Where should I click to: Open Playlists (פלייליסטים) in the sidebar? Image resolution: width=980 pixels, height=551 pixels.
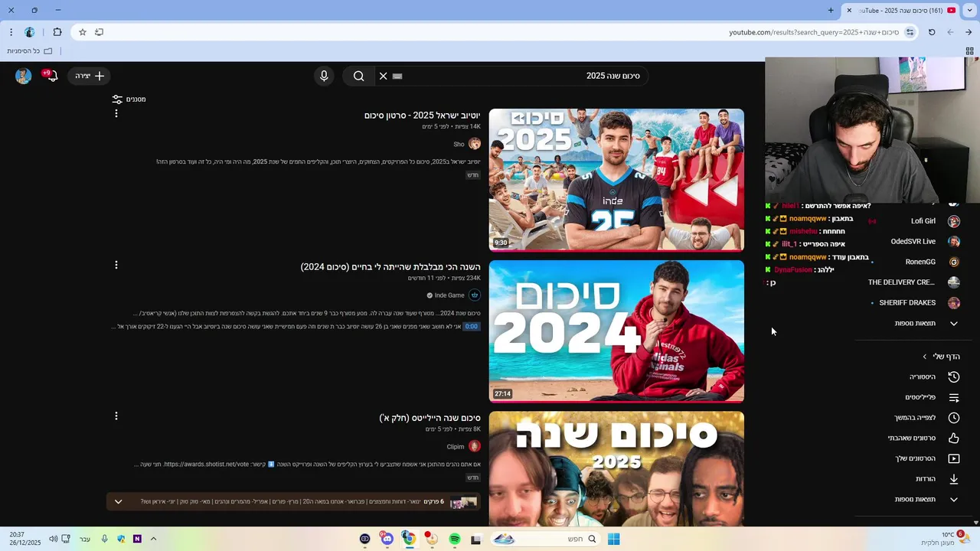click(913, 397)
